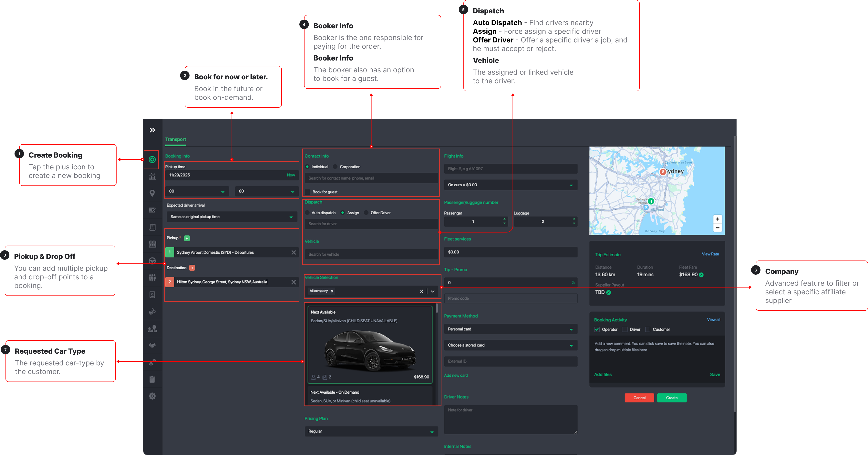Select the Auto dispatch radio option
This screenshot has width=868, height=455.
pyautogui.click(x=307, y=213)
